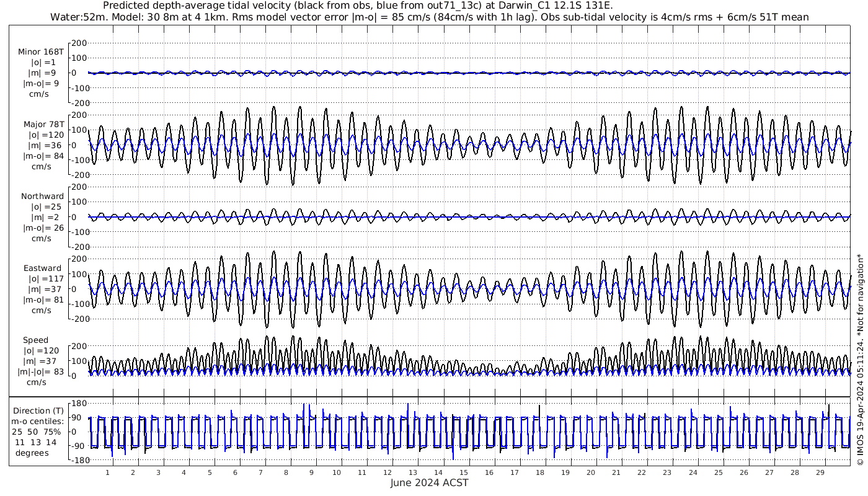Select the 'Minor 168T' panel label
This screenshot has width=868, height=496.
tap(42, 52)
